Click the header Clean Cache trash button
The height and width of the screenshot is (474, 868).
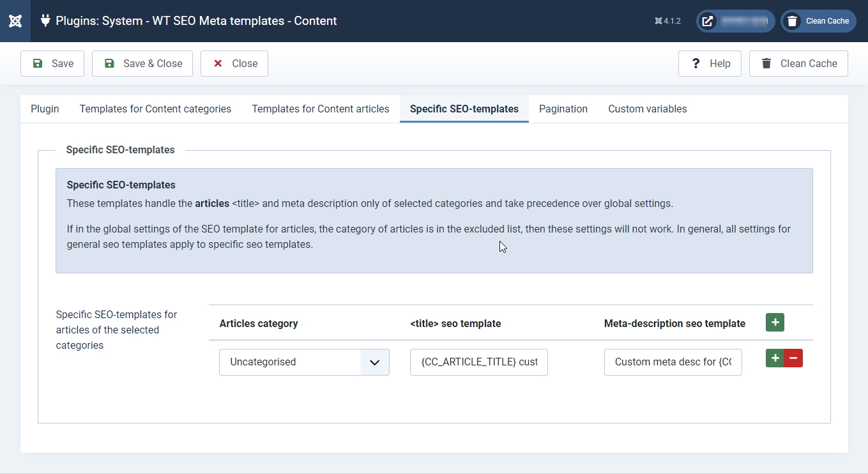(x=819, y=21)
